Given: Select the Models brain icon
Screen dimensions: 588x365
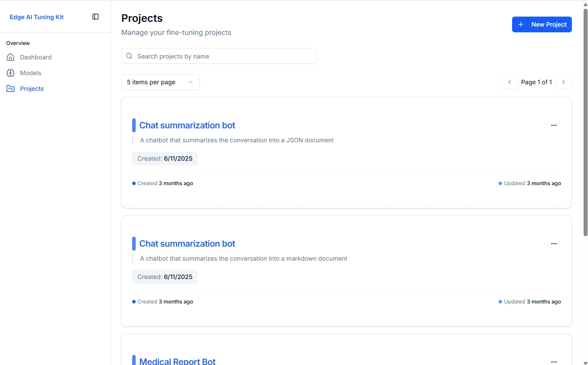Looking at the screenshot, I should tap(10, 73).
